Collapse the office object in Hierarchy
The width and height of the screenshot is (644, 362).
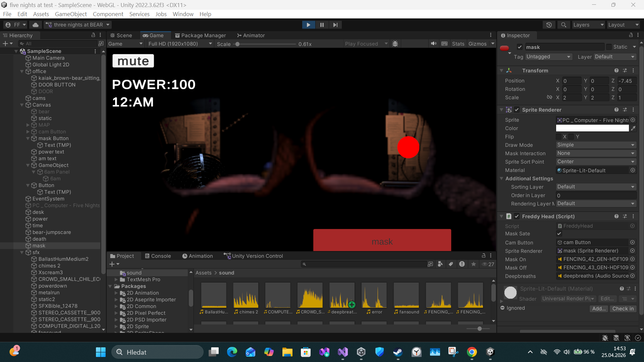click(x=22, y=71)
